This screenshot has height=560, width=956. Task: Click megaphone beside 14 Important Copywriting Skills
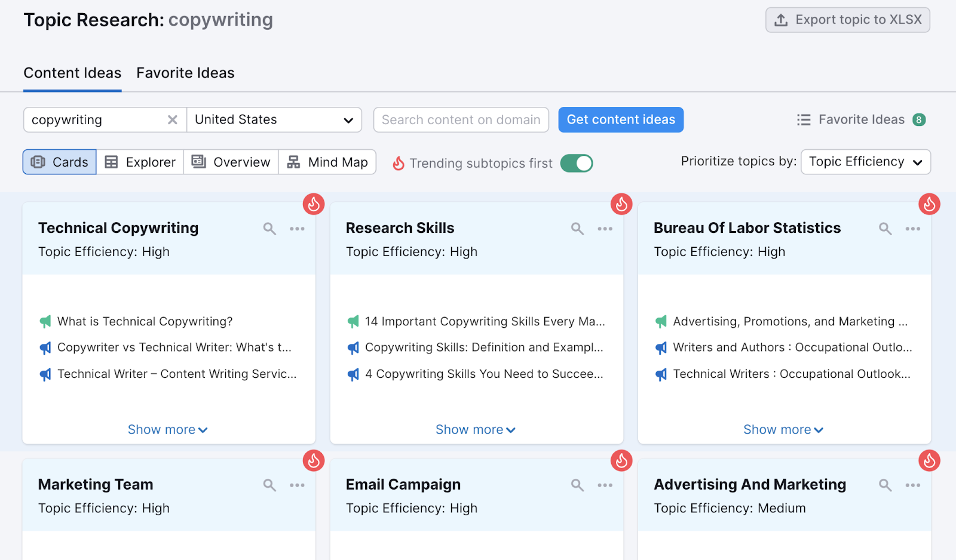(x=354, y=322)
